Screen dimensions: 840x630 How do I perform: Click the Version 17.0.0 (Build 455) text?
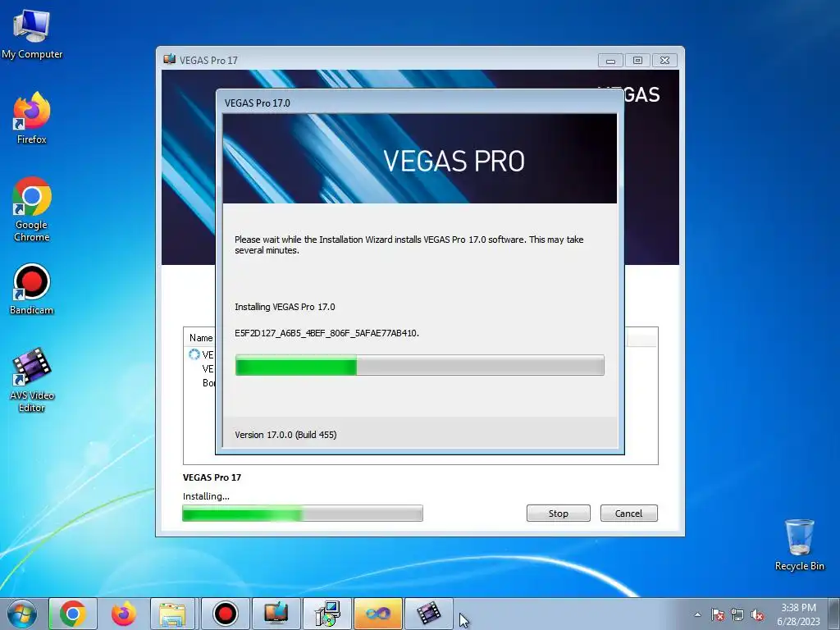click(x=285, y=435)
